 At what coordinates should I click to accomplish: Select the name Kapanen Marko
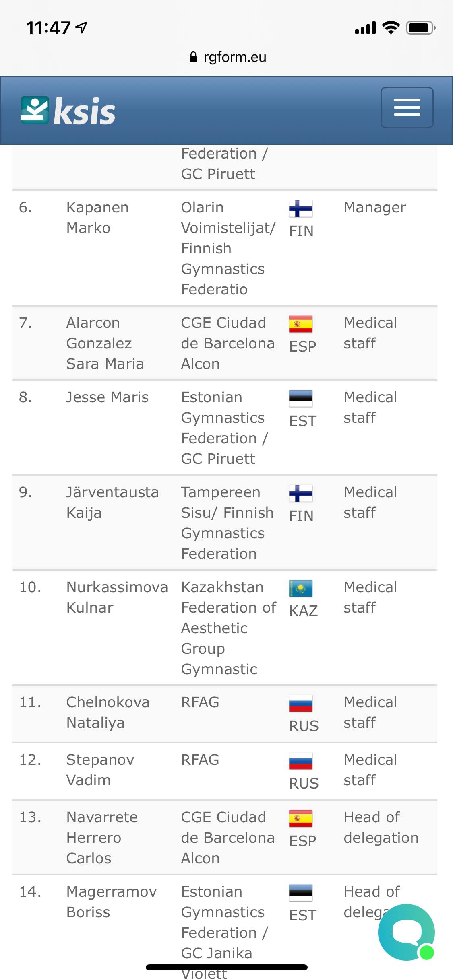click(x=97, y=218)
